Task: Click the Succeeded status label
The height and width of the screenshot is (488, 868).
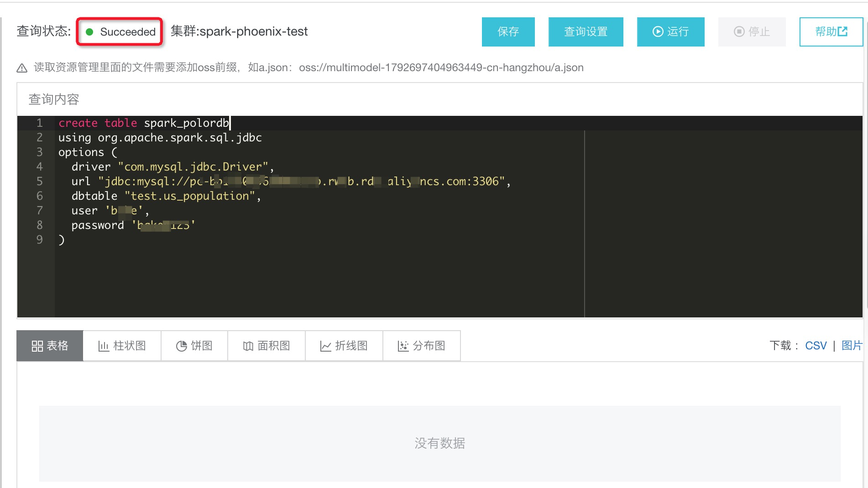Action: tap(128, 31)
